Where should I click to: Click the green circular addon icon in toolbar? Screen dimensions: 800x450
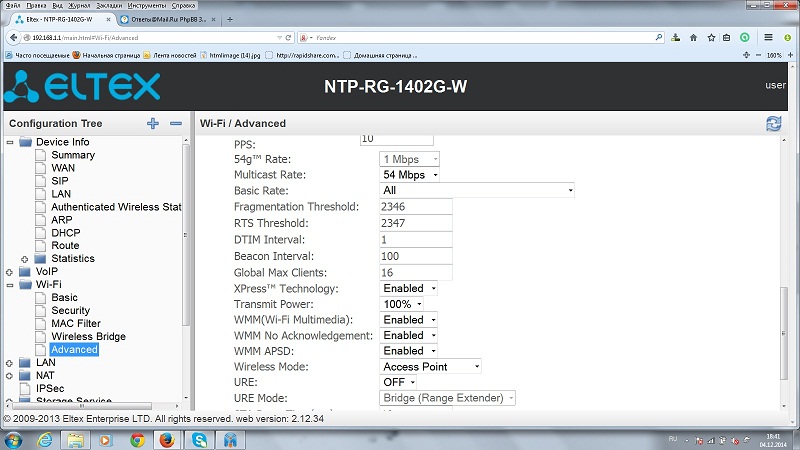(745, 38)
